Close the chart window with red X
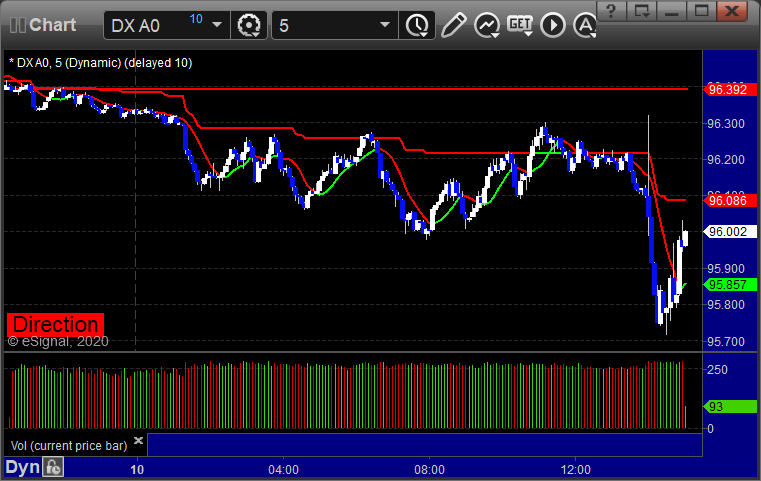This screenshot has width=761, height=481. (732, 11)
